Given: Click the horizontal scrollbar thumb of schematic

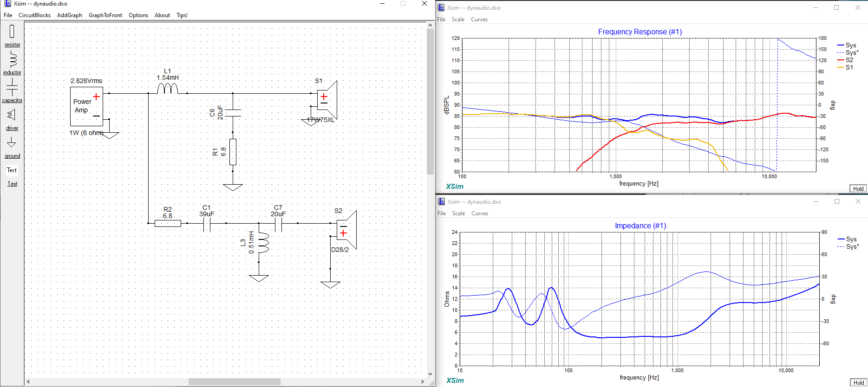Looking at the screenshot, I should 234,381.
